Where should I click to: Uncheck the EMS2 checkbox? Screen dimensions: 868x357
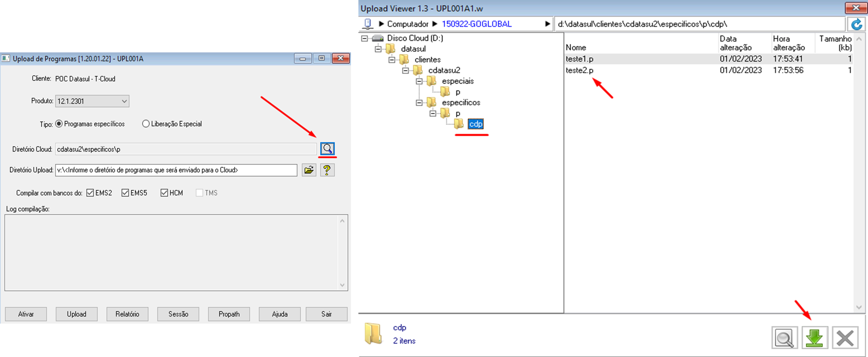(90, 193)
